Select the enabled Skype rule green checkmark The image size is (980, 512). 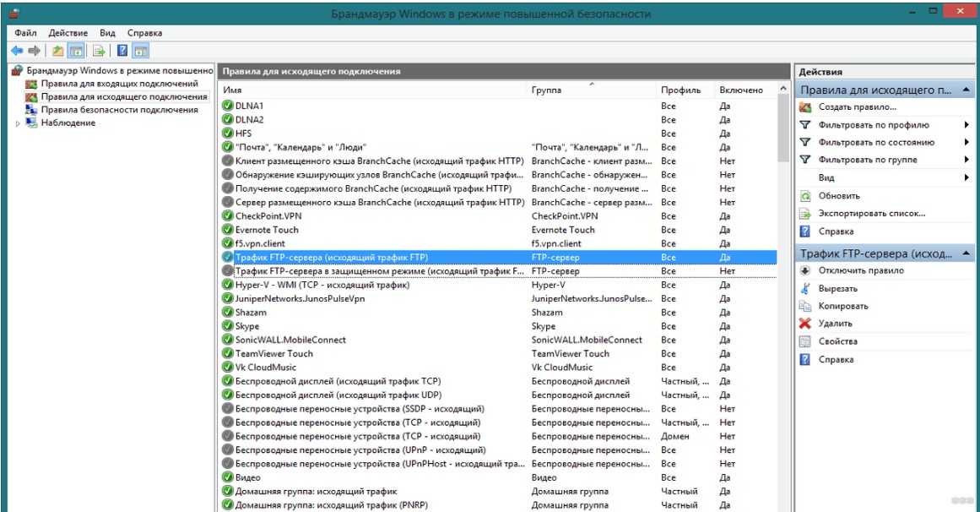227,326
